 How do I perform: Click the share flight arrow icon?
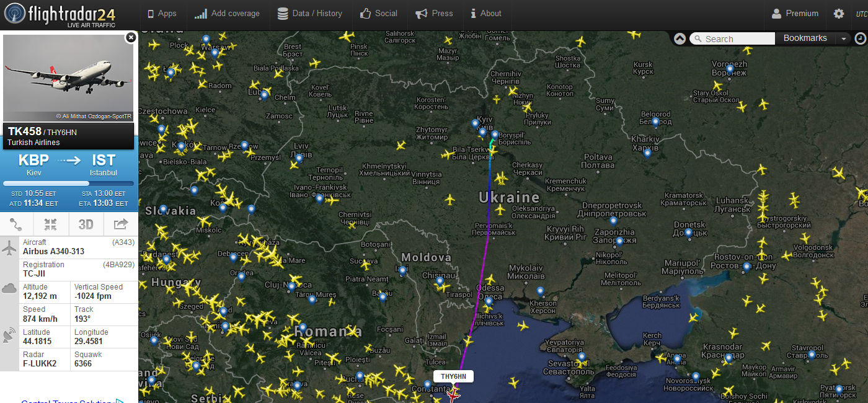tap(120, 224)
